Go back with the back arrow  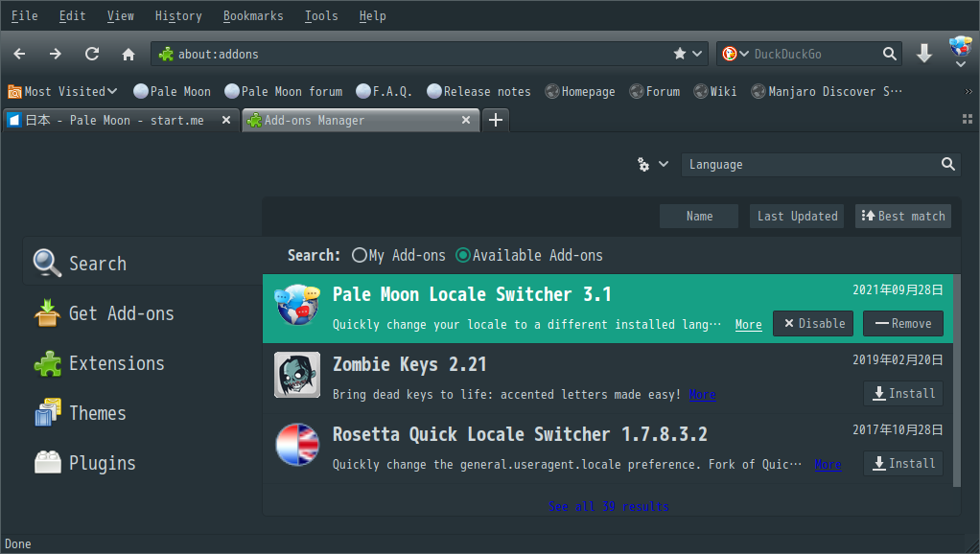coord(19,54)
